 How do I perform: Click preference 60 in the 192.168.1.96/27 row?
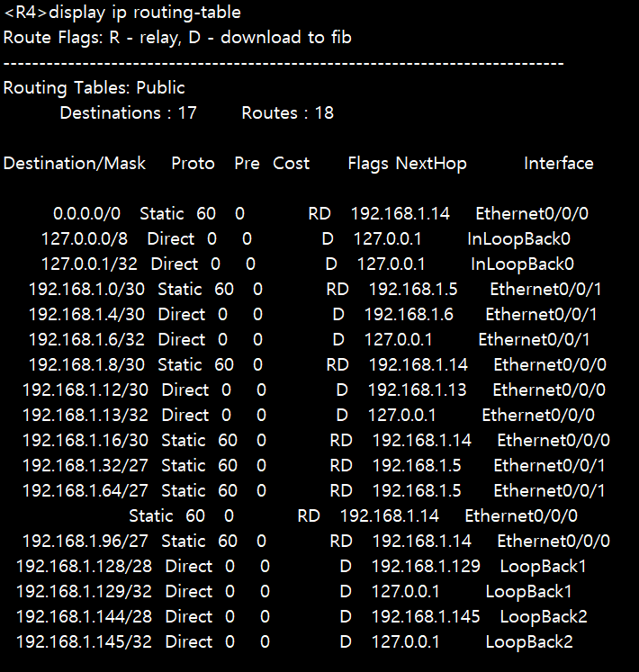228,542
